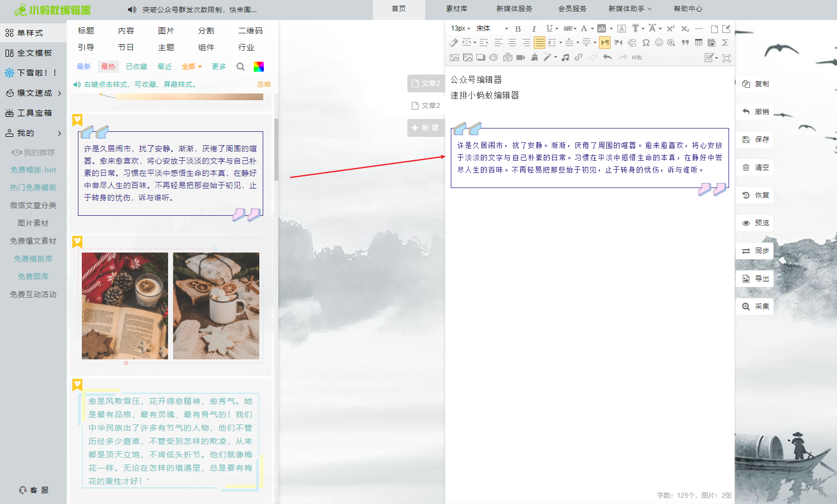Click the 免费模版-hot link
Image resolution: width=837 pixels, height=504 pixels.
click(33, 170)
